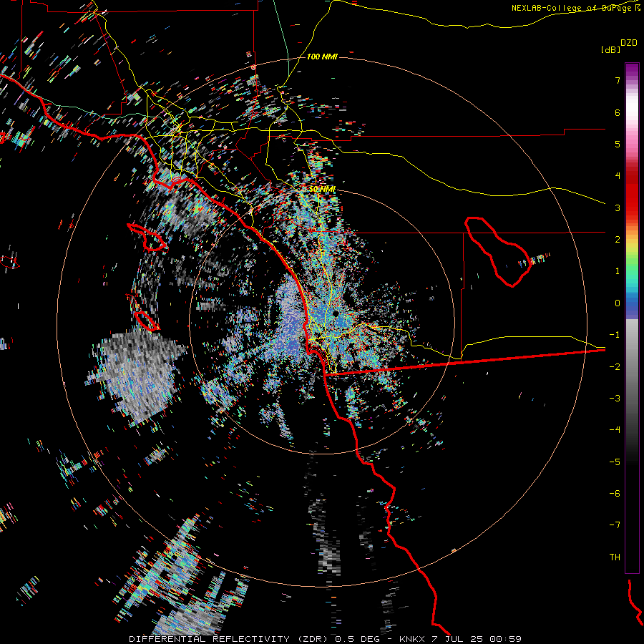The width and height of the screenshot is (644, 644).
Task: Click the 1 value on the color scale
Action: [x=618, y=271]
